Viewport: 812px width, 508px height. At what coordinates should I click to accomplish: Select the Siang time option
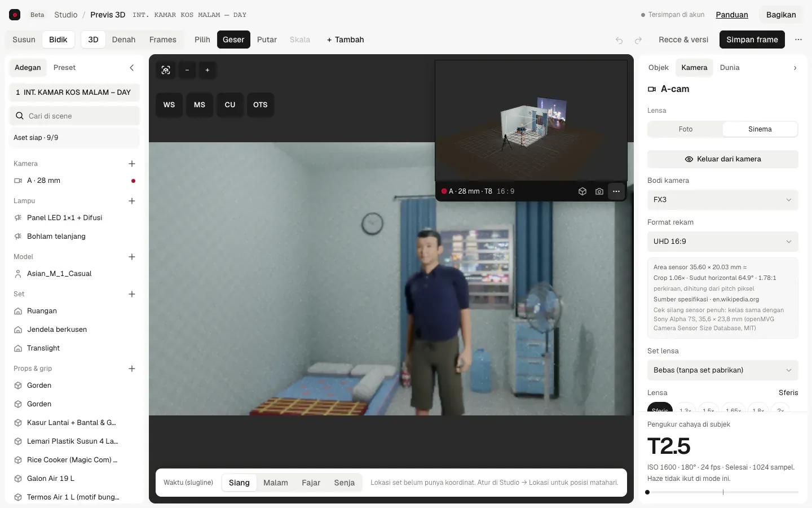pos(239,483)
